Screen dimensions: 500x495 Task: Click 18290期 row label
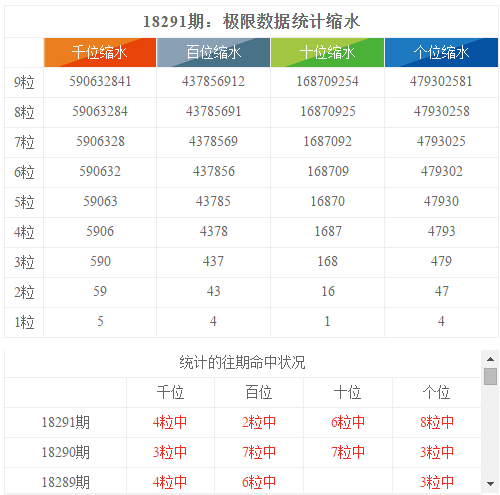pyautogui.click(x=66, y=452)
